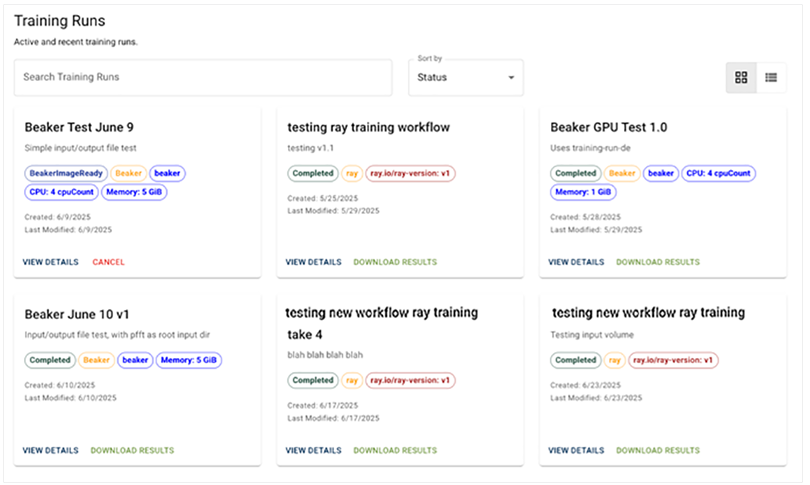The image size is (810, 485).
Task: Switch to list view layout
Action: (x=771, y=77)
